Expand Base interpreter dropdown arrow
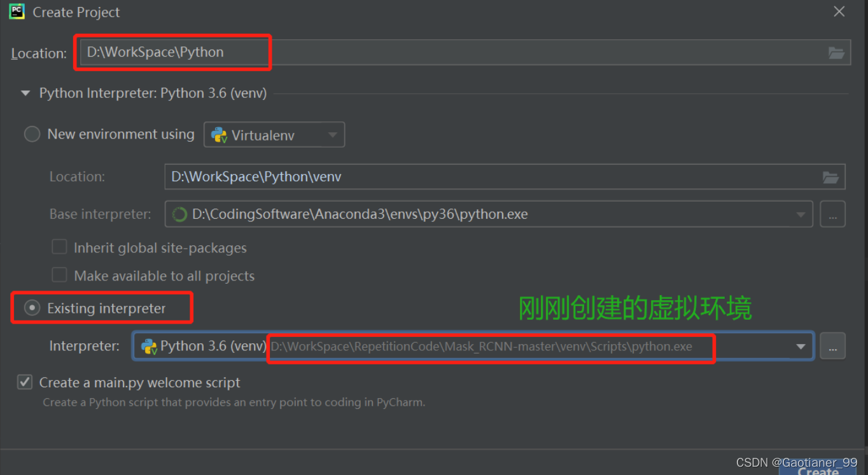868x475 pixels. coord(801,215)
